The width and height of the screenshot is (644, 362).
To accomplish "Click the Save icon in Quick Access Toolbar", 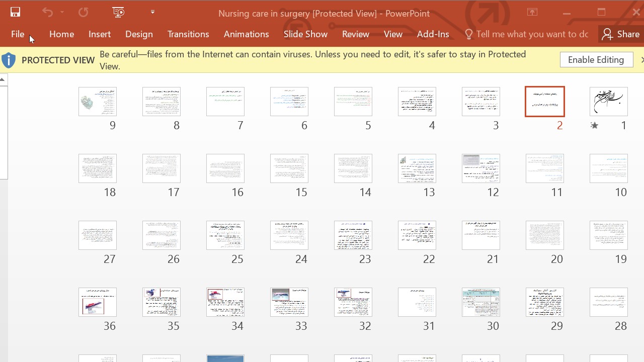I will point(15,13).
